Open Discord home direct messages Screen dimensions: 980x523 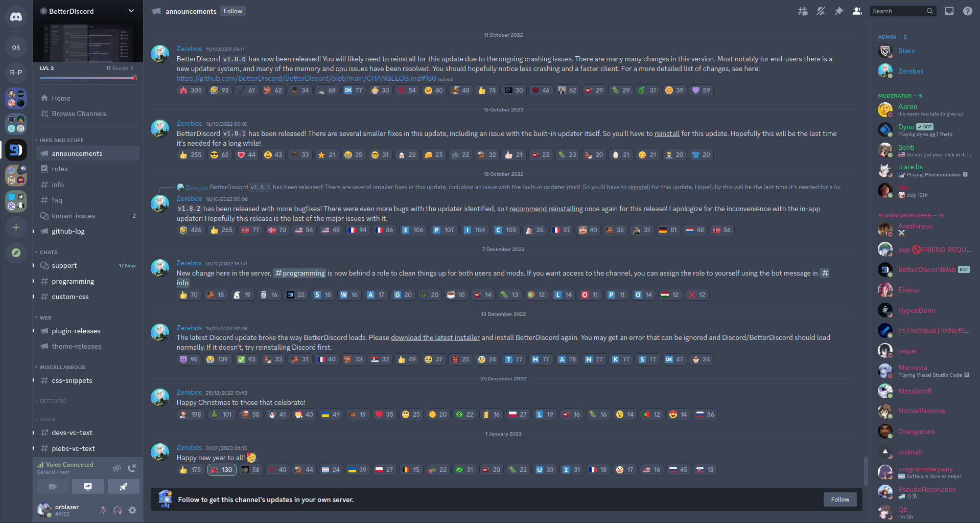pyautogui.click(x=16, y=17)
